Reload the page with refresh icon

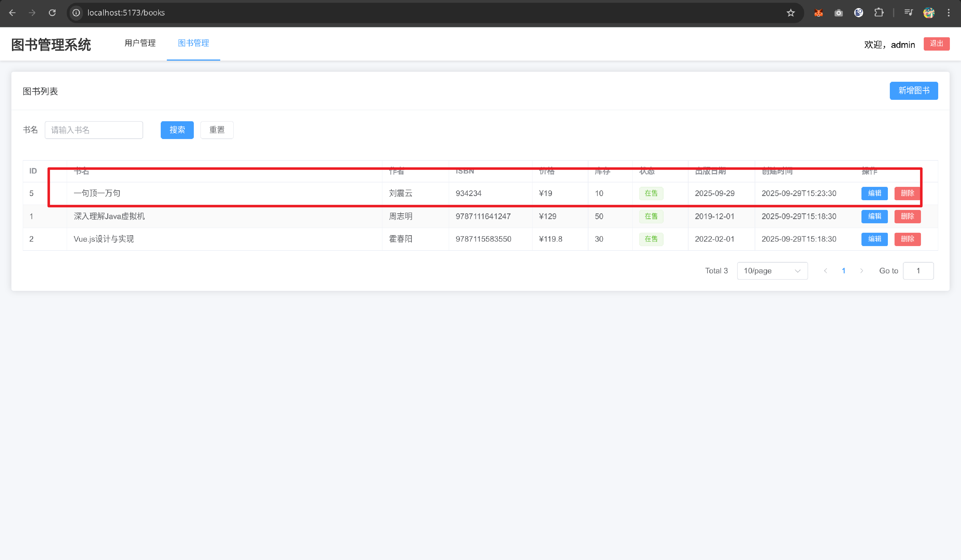52,13
